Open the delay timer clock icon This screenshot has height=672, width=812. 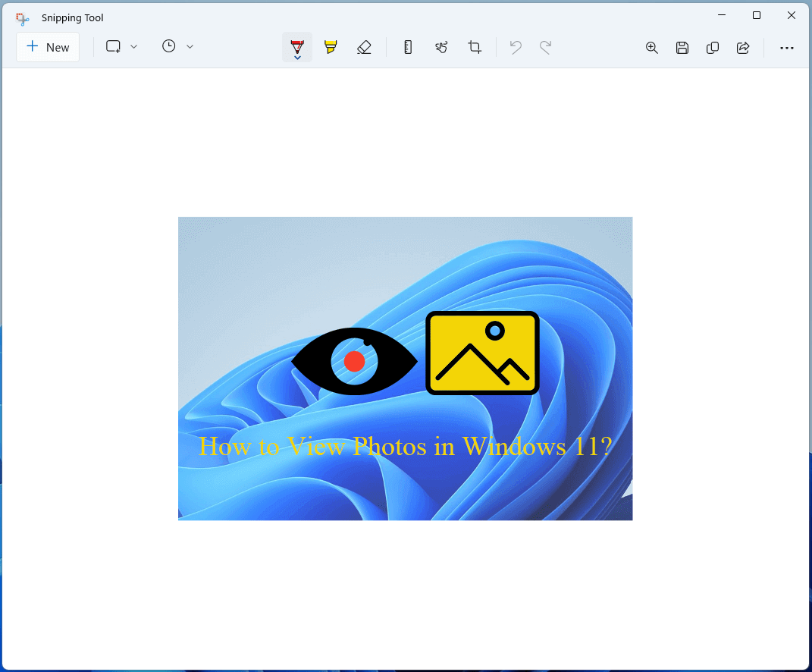pyautogui.click(x=169, y=46)
